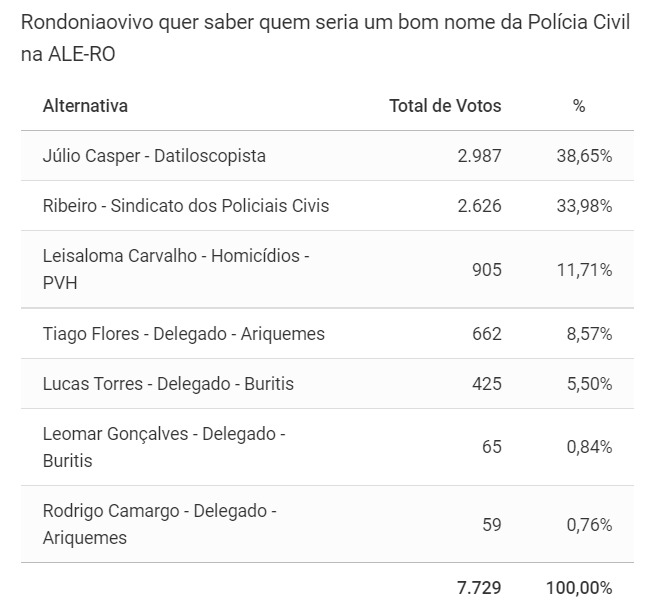Click the Total de Votos column header
Viewport: 653px width, 616px height.
[x=445, y=106]
